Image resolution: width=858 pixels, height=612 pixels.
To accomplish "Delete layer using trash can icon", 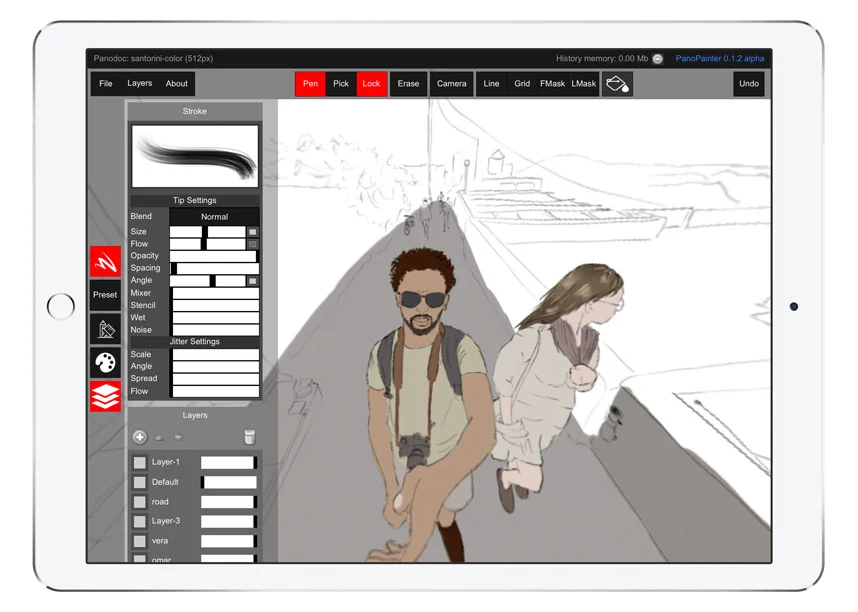I will coord(249,437).
